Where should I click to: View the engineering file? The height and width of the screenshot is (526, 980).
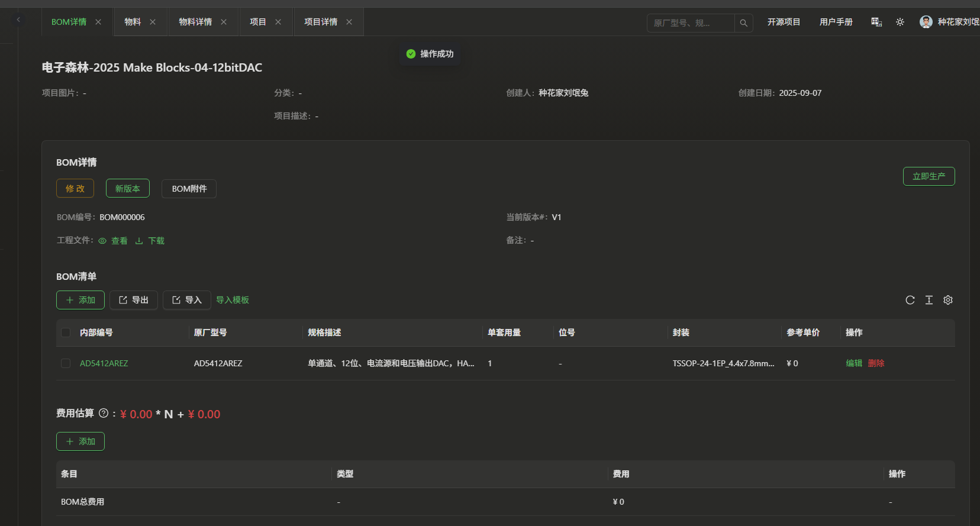coord(113,241)
